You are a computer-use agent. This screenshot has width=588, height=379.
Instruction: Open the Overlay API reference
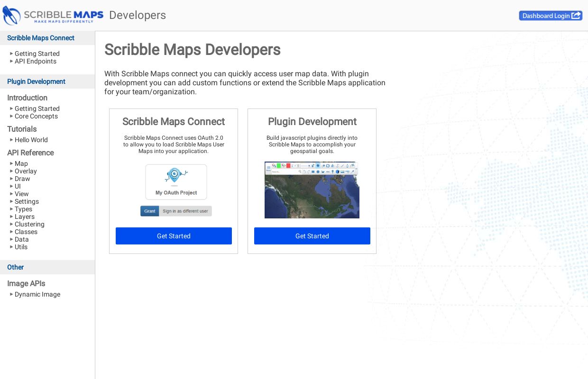pos(26,171)
